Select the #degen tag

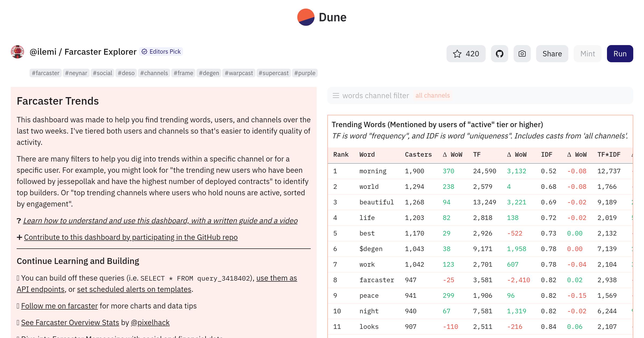pyautogui.click(x=209, y=73)
